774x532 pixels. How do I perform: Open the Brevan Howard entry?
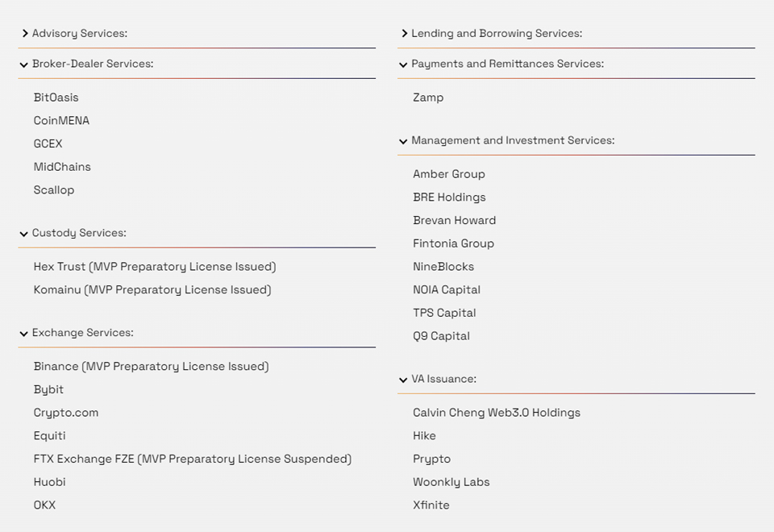click(454, 221)
